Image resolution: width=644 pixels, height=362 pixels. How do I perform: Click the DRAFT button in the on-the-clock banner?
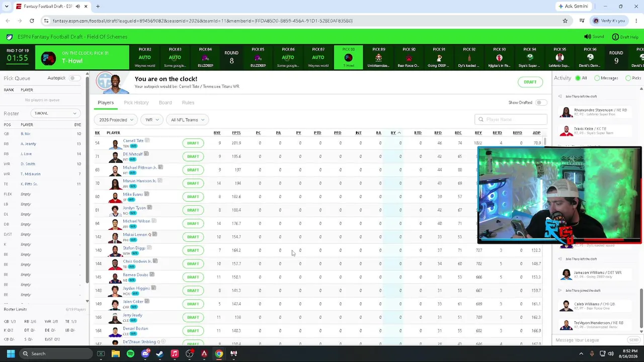click(530, 82)
